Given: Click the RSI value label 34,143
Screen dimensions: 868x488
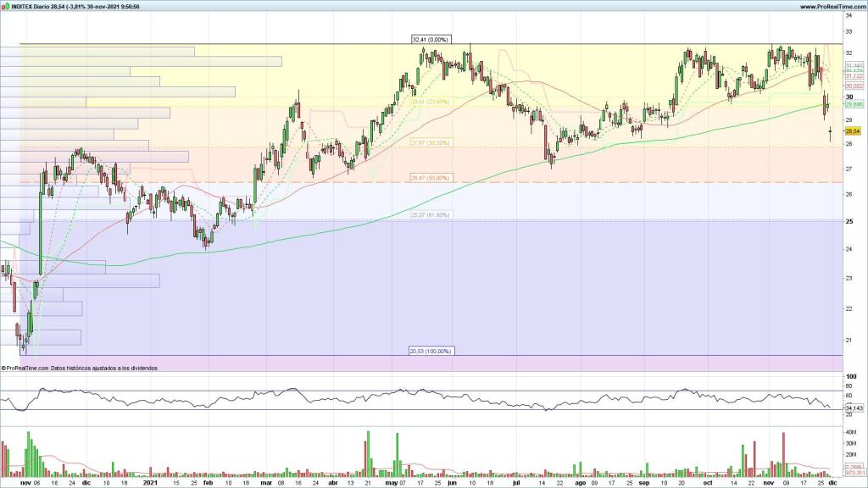Looking at the screenshot, I should click(852, 408).
